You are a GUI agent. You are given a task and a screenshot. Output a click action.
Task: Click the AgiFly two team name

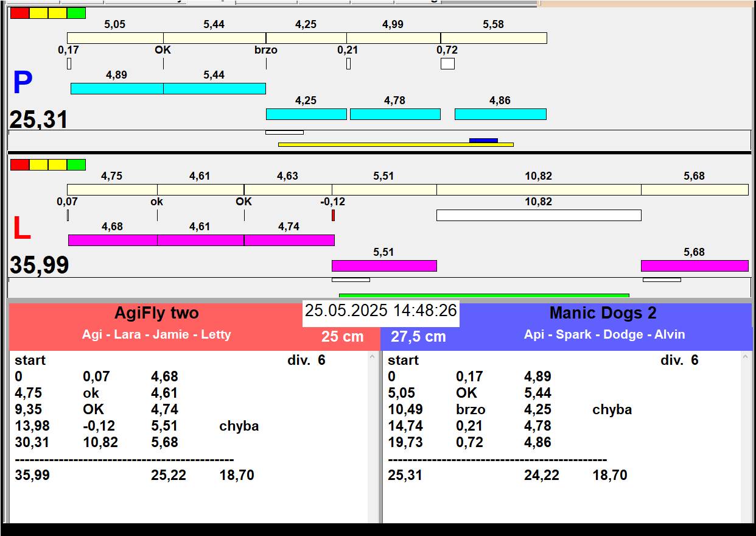tap(156, 313)
